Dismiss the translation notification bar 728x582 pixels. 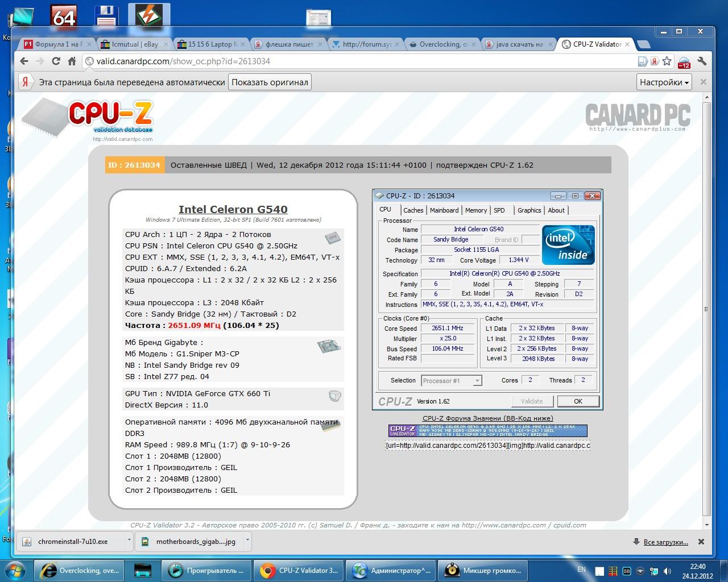(x=703, y=82)
